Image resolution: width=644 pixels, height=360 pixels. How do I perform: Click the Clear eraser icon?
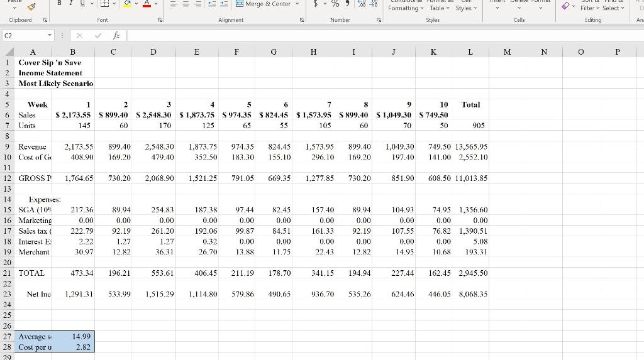(x=566, y=6)
